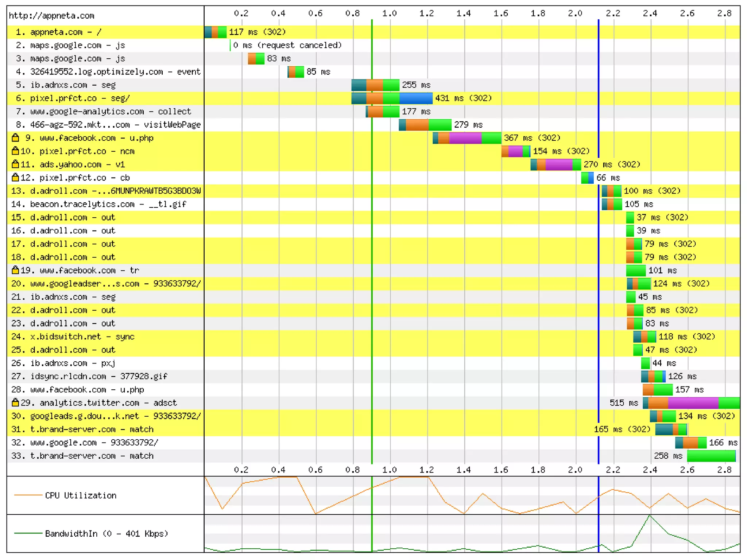Click the lock icon next to ads.yahoo.com v1
Image resolution: width=747 pixels, height=560 pixels.
point(15,164)
